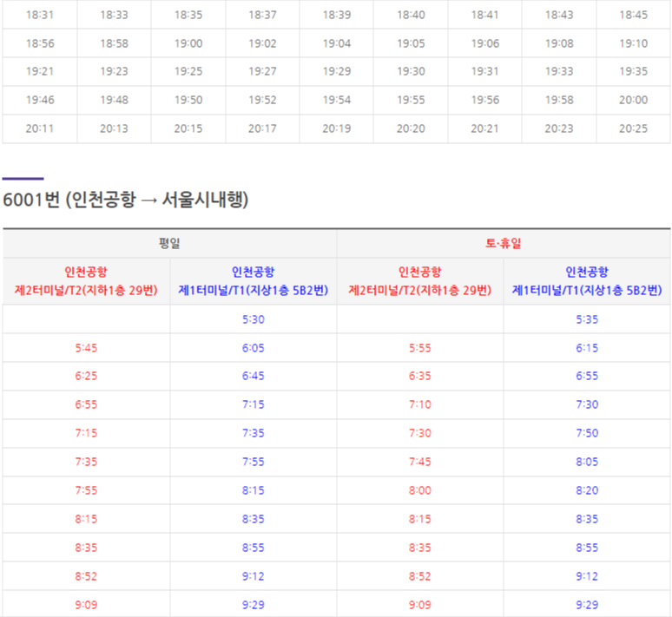672x617 pixels.
Task: Click the red 7:10 weekend departure
Action: tap(419, 404)
